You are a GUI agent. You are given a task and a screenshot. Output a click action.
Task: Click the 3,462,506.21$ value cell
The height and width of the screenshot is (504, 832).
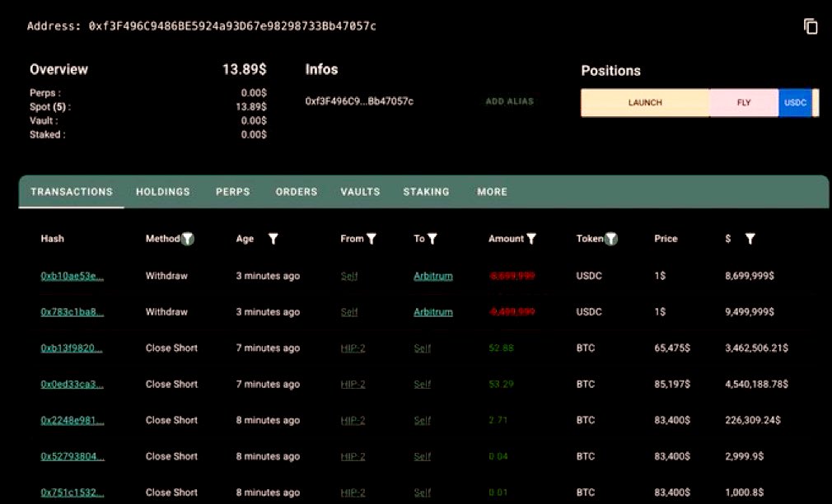tap(757, 348)
